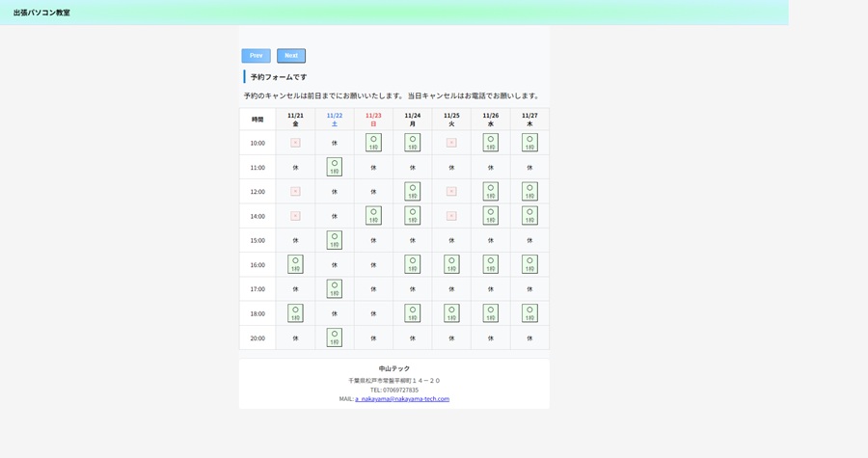Click the 11/23 Sunday column header
This screenshot has height=458, width=868.
click(373, 120)
